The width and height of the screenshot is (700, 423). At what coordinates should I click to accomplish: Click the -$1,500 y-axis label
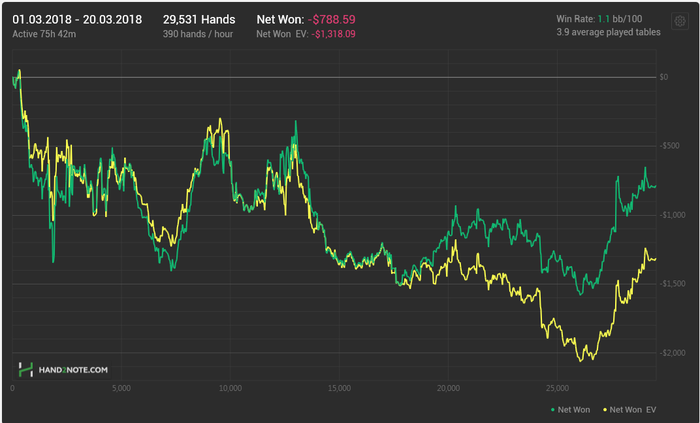pyautogui.click(x=672, y=284)
